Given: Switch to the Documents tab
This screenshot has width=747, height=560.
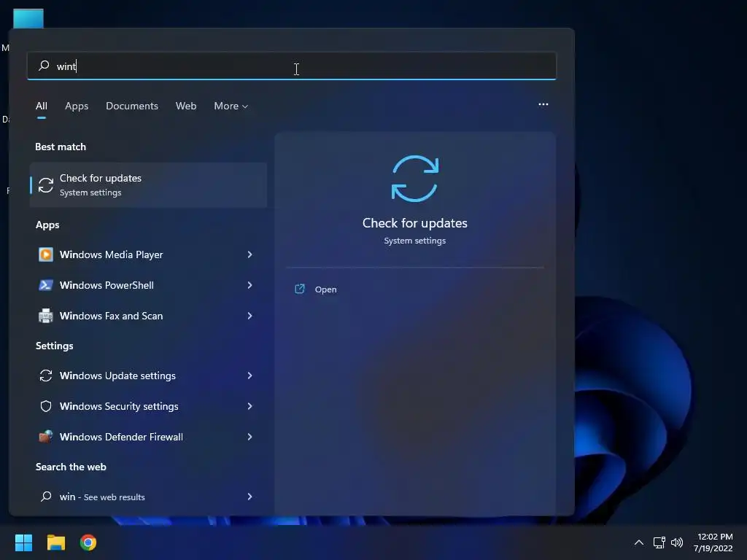Looking at the screenshot, I should [132, 106].
